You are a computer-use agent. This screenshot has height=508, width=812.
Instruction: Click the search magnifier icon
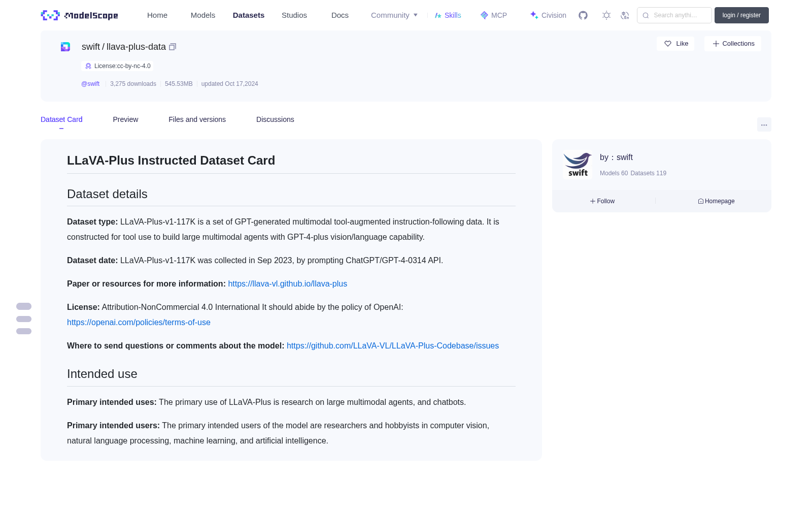click(646, 15)
